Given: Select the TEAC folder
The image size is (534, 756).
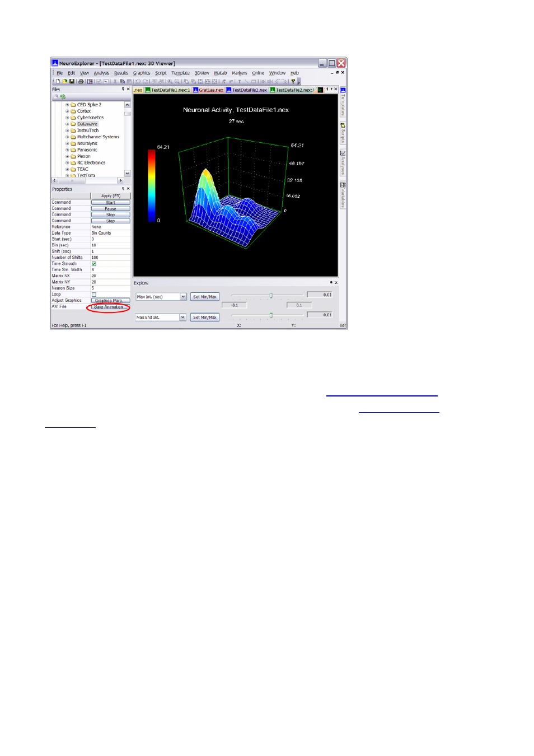Looking at the screenshot, I should click(82, 169).
